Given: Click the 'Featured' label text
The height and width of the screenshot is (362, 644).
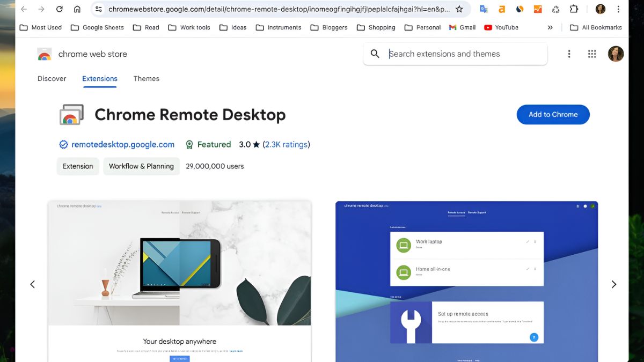Looking at the screenshot, I should click(214, 144).
